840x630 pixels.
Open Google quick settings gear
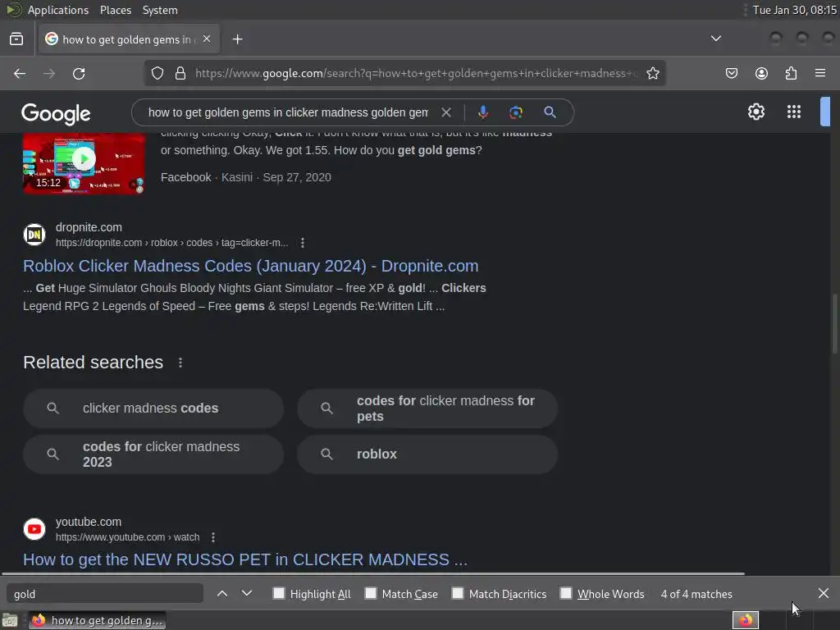(x=756, y=112)
